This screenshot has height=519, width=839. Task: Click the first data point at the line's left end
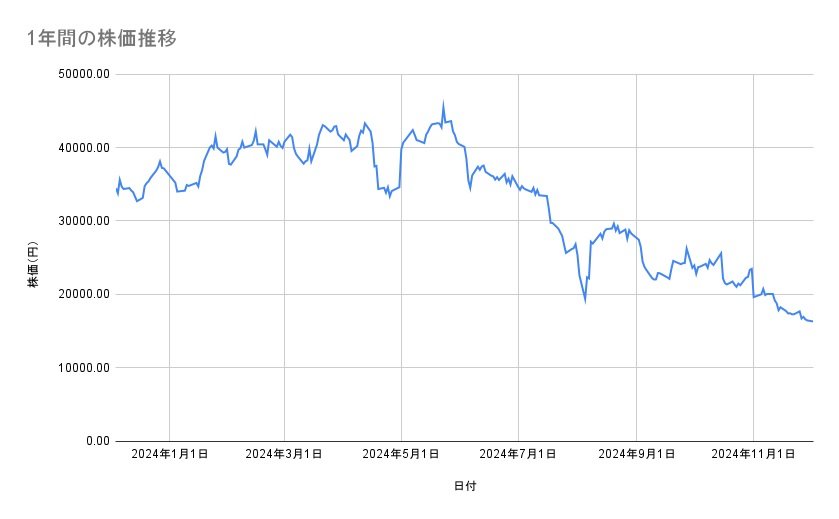click(118, 188)
